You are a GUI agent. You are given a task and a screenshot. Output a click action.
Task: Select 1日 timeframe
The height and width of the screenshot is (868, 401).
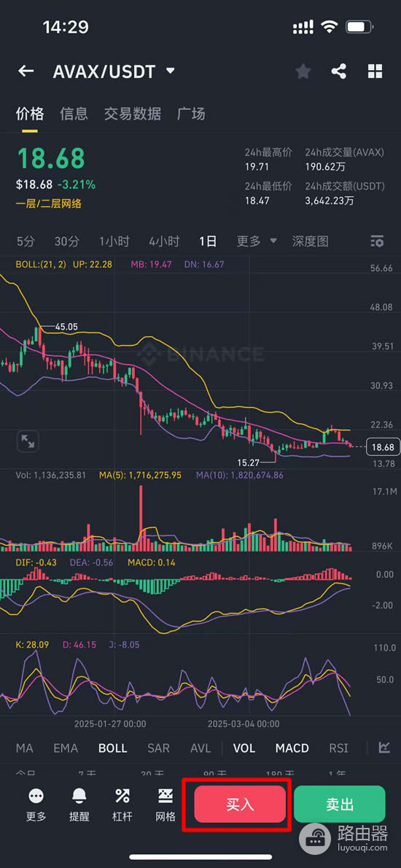pos(208,241)
